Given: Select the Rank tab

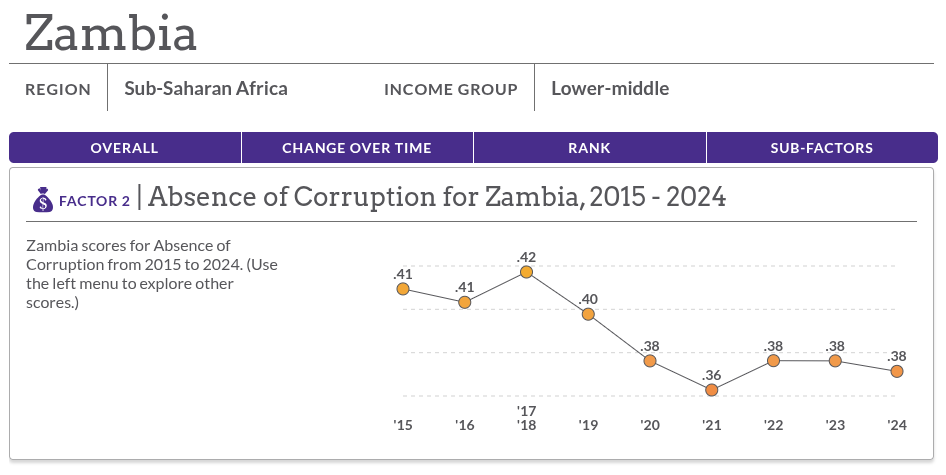Looking at the screenshot, I should point(589,148).
